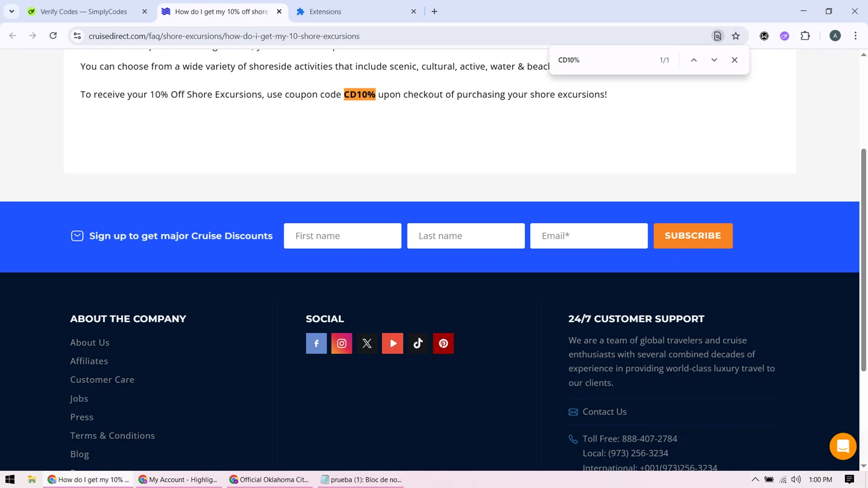Open prueba Bloc de notas taskbar window
The image size is (868, 488).
[362, 479]
